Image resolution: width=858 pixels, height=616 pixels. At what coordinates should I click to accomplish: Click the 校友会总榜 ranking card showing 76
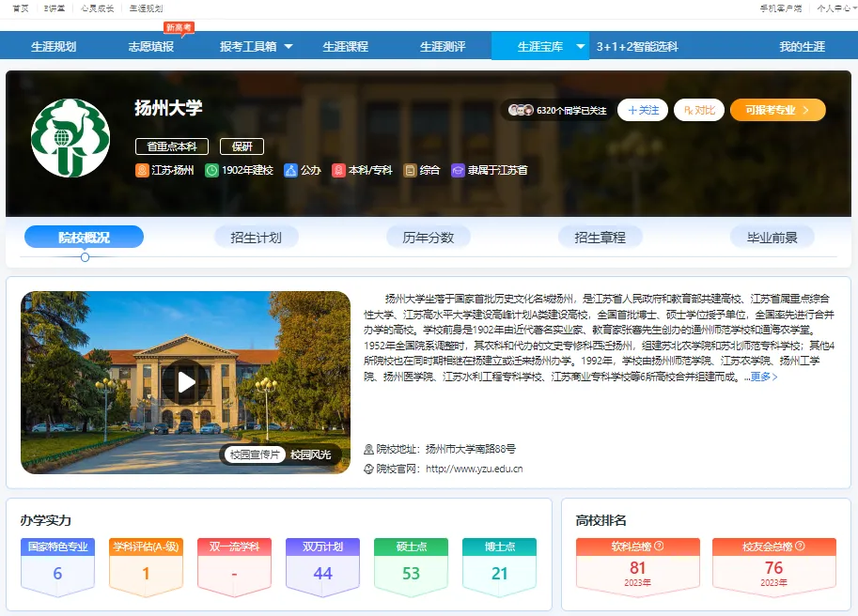pyautogui.click(x=774, y=567)
